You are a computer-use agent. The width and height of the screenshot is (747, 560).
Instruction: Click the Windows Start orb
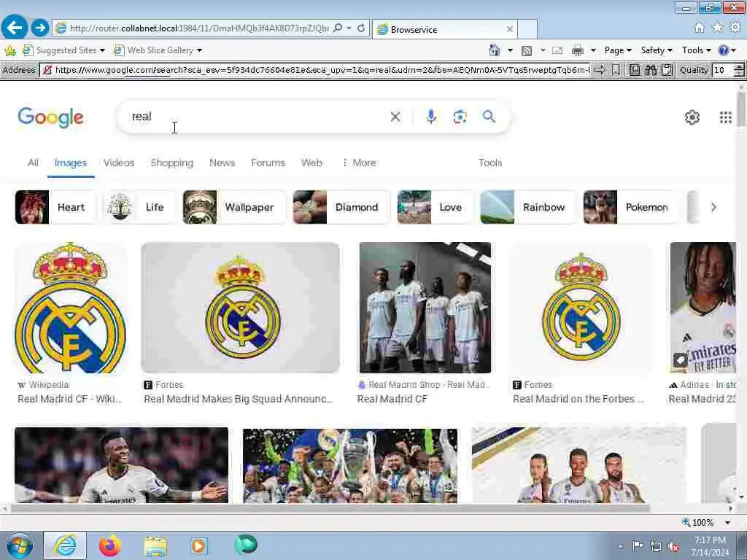20,545
